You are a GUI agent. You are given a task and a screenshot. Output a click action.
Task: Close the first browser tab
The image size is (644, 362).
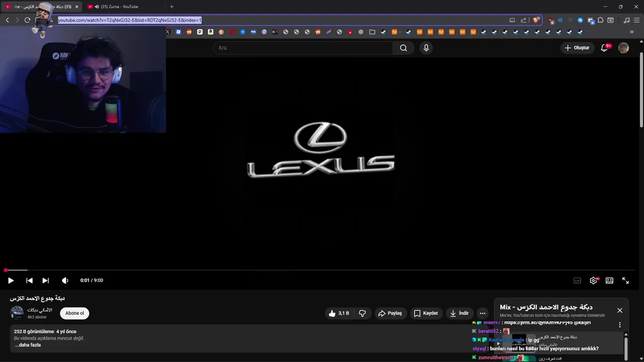click(x=76, y=7)
